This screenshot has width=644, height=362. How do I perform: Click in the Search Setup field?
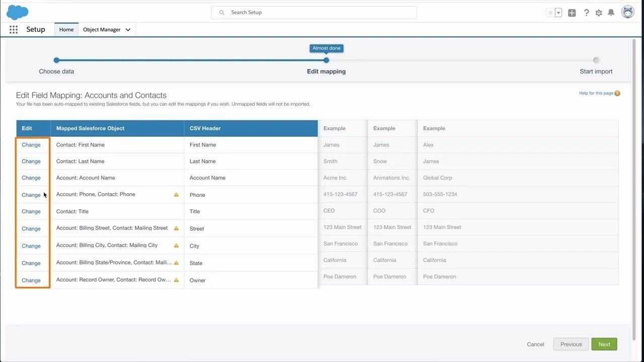click(314, 13)
